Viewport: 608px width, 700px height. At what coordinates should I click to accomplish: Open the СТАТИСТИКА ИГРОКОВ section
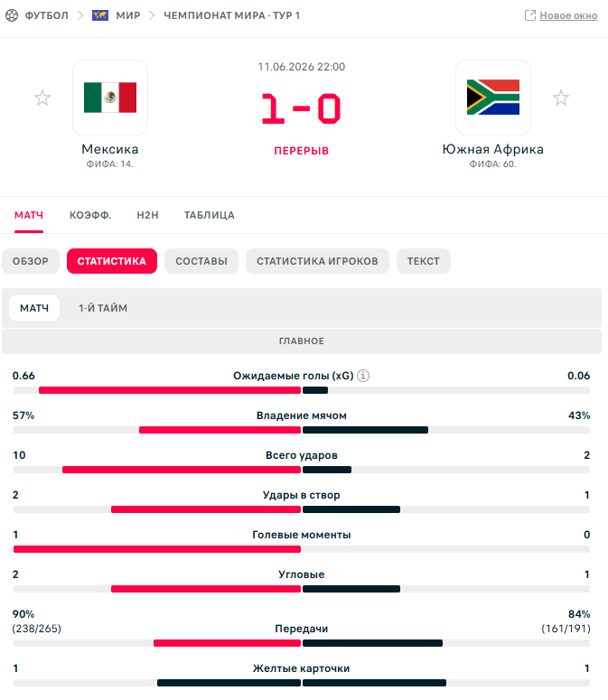point(317,261)
